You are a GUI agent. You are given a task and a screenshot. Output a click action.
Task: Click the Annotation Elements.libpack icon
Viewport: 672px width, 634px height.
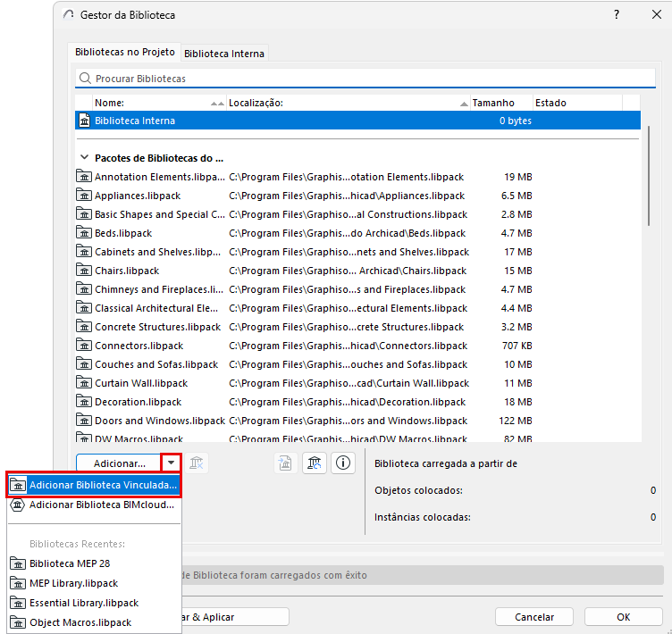tap(84, 177)
